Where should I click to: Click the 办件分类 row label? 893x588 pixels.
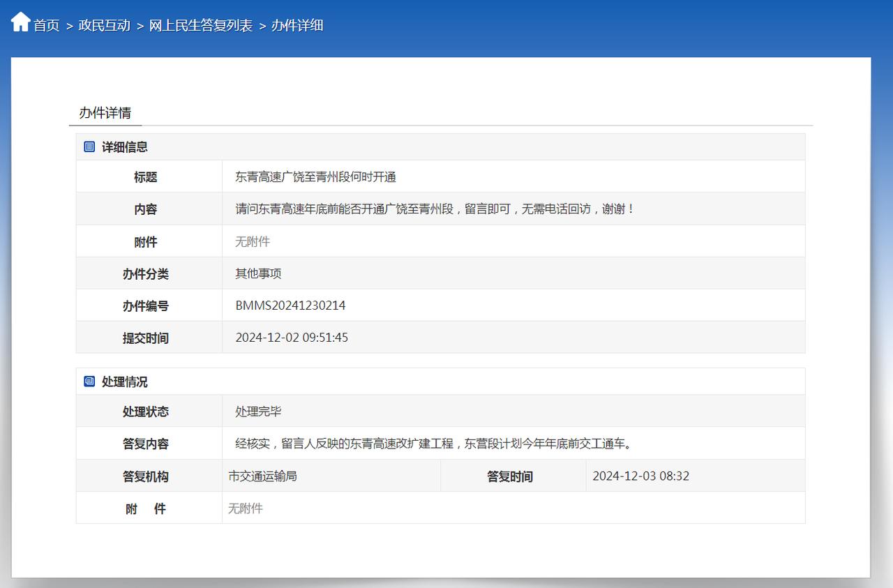click(146, 274)
